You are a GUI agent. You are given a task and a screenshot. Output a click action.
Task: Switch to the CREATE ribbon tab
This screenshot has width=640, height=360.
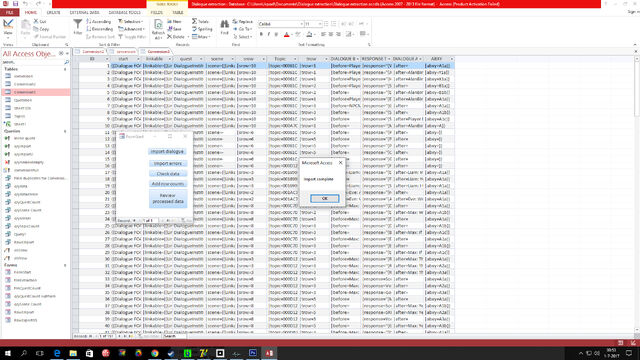coord(53,12)
